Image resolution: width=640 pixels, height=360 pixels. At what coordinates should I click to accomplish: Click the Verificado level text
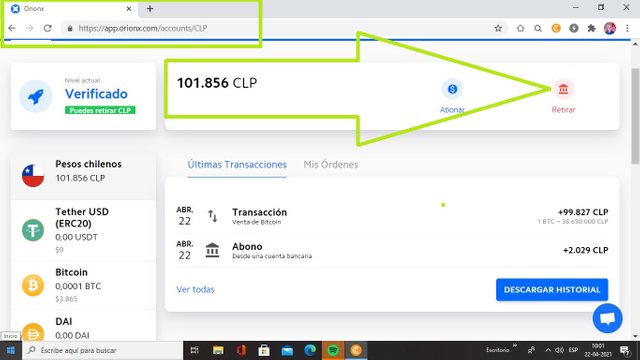coord(96,94)
